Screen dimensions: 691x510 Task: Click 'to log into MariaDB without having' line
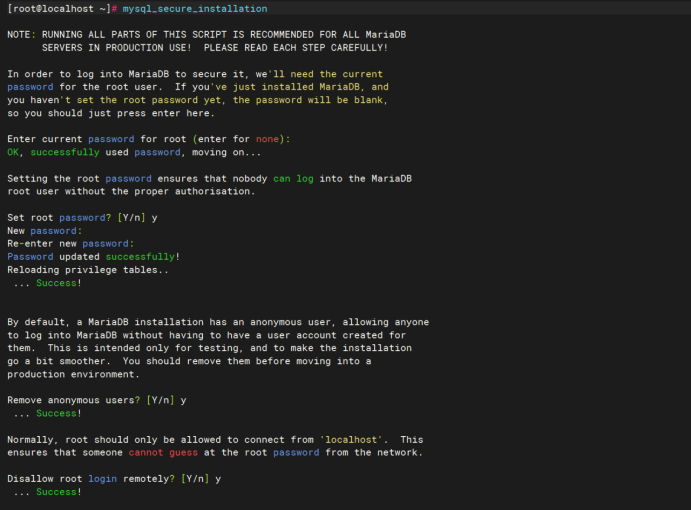[206, 335]
